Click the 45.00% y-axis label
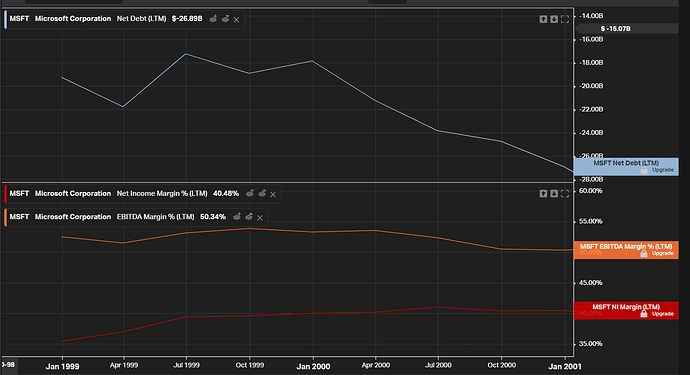This screenshot has height=375, width=690. point(591,283)
